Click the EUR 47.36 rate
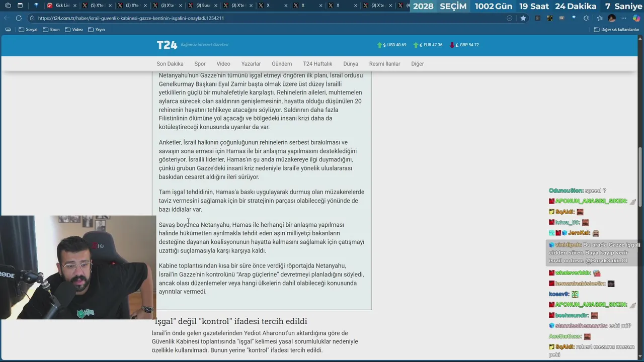The width and height of the screenshot is (644, 362). [x=428, y=45]
